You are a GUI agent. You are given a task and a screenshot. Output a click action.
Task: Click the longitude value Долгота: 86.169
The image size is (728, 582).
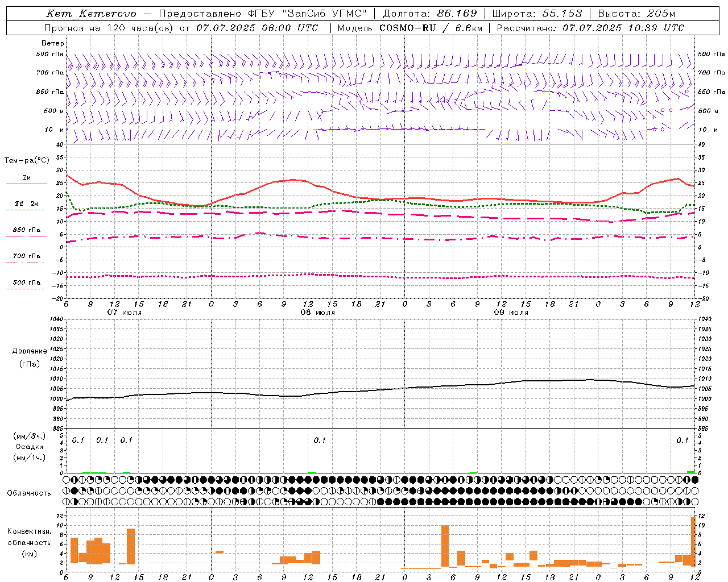430,14
